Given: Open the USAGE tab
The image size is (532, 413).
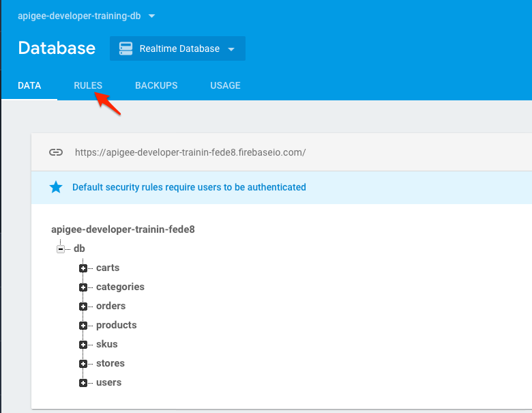Looking at the screenshot, I should pyautogui.click(x=225, y=85).
